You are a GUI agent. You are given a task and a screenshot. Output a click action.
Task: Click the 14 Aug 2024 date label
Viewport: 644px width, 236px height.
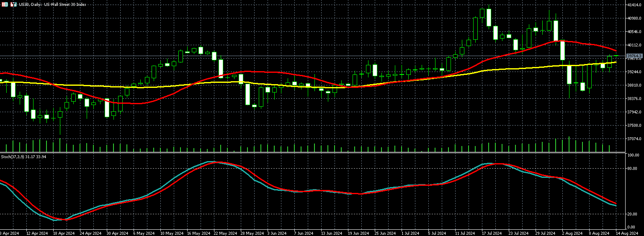click(627, 233)
